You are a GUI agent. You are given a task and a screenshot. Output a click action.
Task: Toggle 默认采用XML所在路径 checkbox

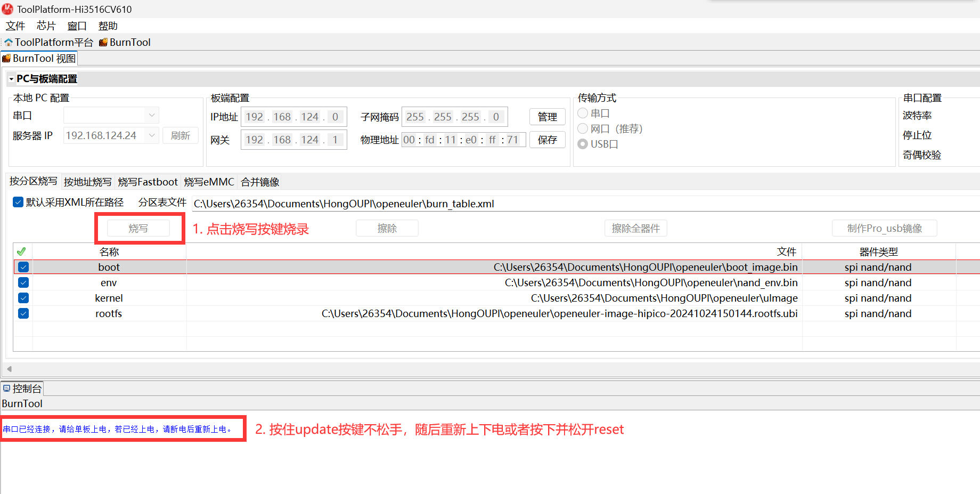click(x=18, y=203)
